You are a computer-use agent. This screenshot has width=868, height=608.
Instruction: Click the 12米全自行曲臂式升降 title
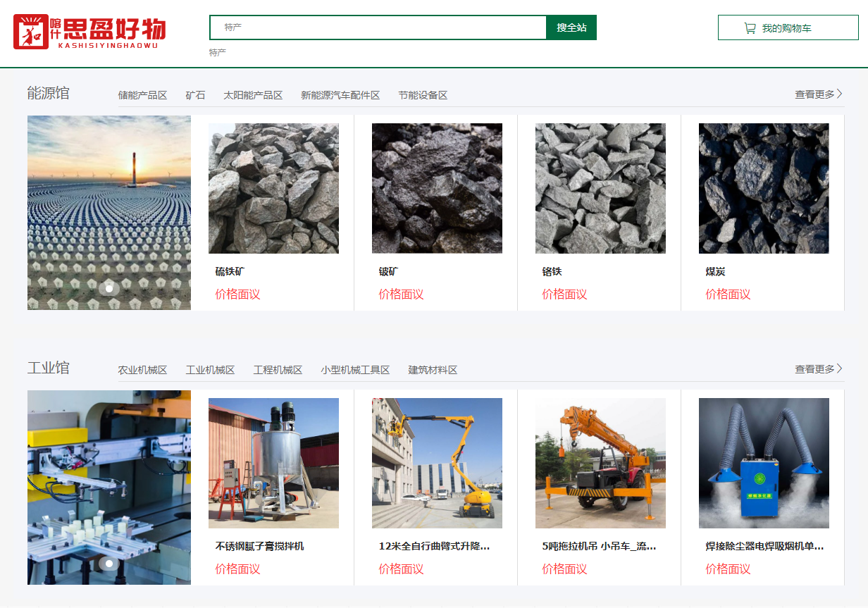point(434,546)
